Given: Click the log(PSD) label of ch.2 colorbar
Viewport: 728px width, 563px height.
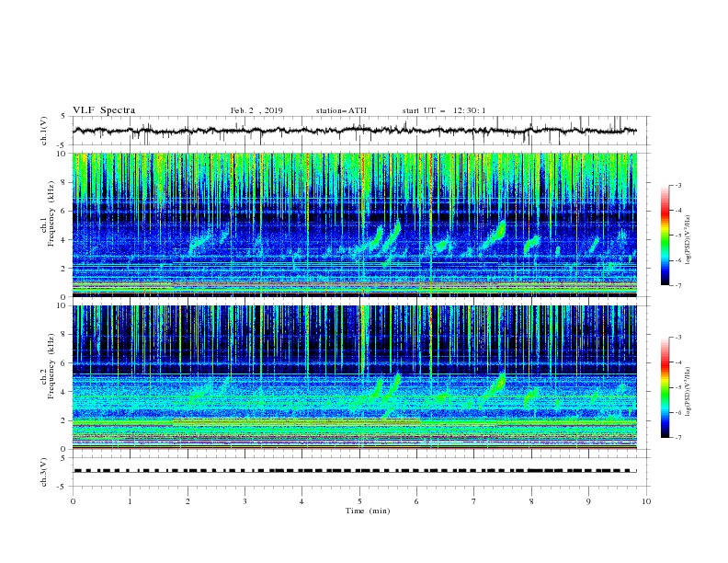Looking at the screenshot, I should [688, 392].
